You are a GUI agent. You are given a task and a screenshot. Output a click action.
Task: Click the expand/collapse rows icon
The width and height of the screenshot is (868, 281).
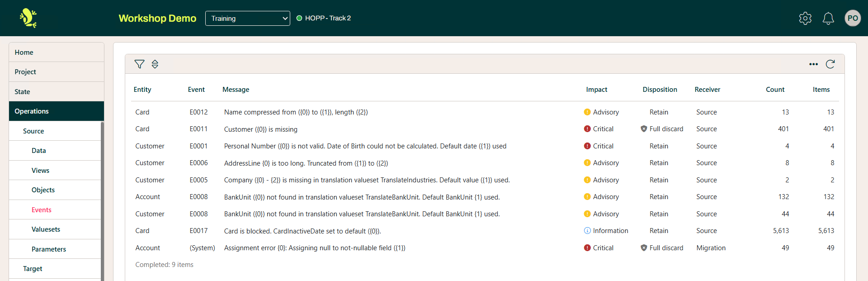(155, 64)
